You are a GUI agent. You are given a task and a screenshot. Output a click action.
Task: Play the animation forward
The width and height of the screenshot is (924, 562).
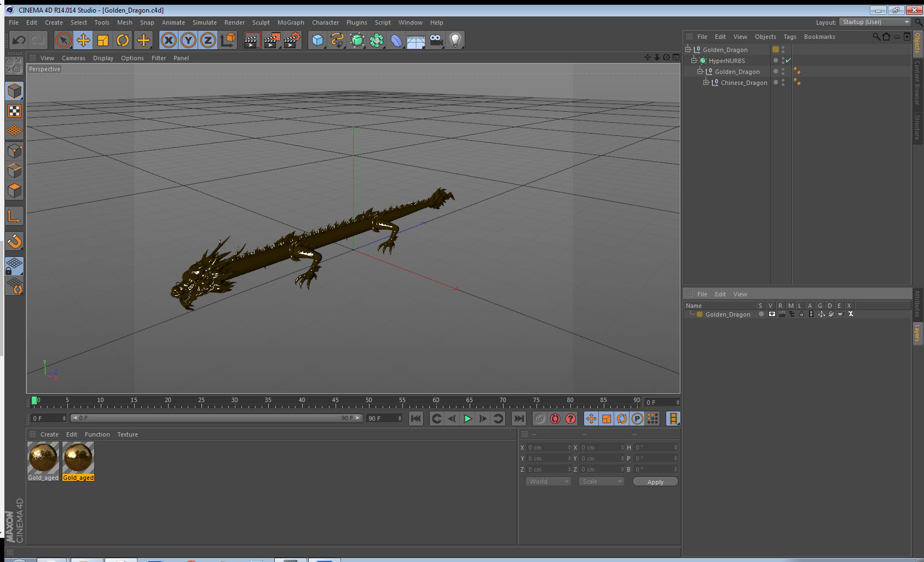pyautogui.click(x=467, y=418)
